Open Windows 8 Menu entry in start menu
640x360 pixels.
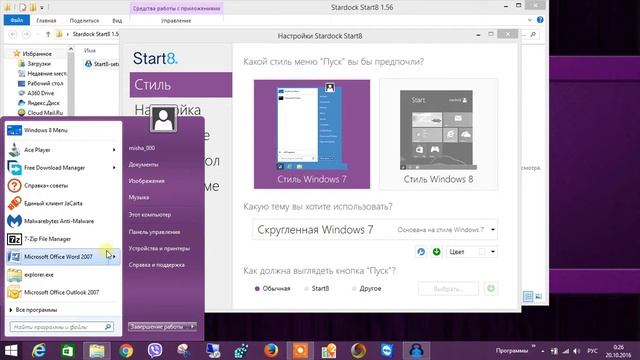pyautogui.click(x=63, y=130)
